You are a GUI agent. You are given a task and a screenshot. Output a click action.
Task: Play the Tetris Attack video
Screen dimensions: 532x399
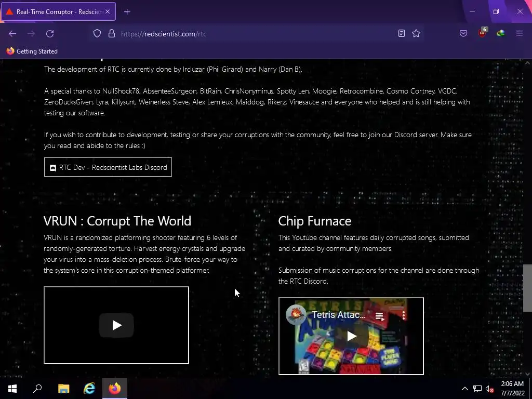click(352, 336)
